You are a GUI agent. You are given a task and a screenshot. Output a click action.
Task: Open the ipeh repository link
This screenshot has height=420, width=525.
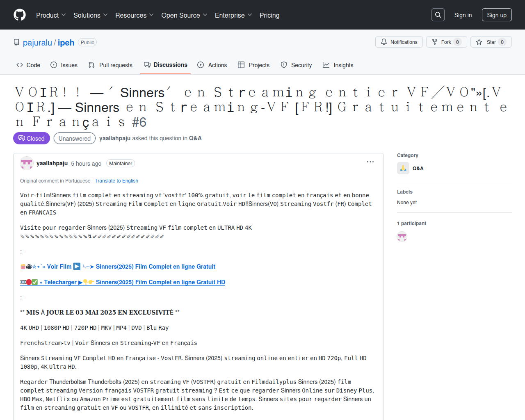[x=66, y=43]
